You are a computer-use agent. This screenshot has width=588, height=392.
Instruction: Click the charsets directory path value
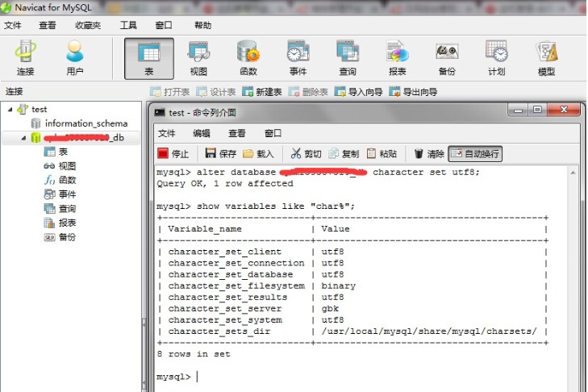pos(429,332)
